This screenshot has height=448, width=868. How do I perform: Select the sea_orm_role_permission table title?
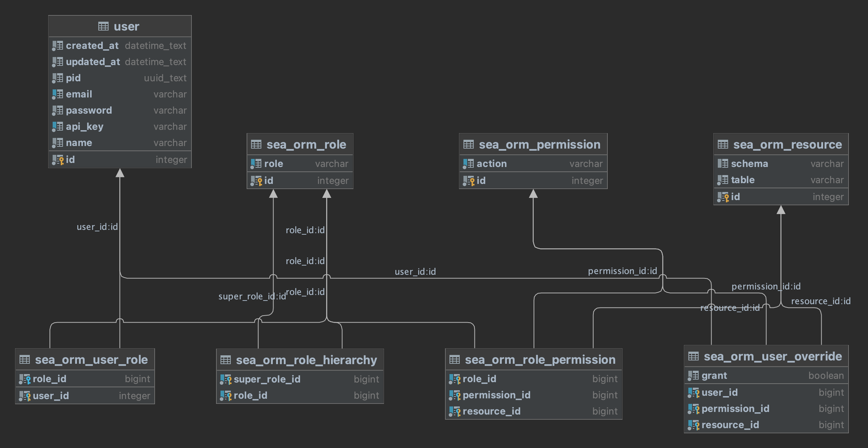click(x=540, y=360)
